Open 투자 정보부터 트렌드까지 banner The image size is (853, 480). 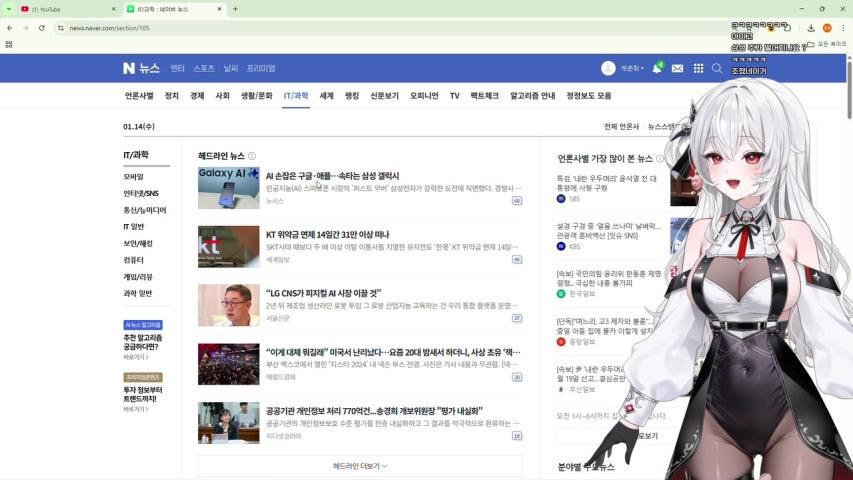pyautogui.click(x=143, y=393)
